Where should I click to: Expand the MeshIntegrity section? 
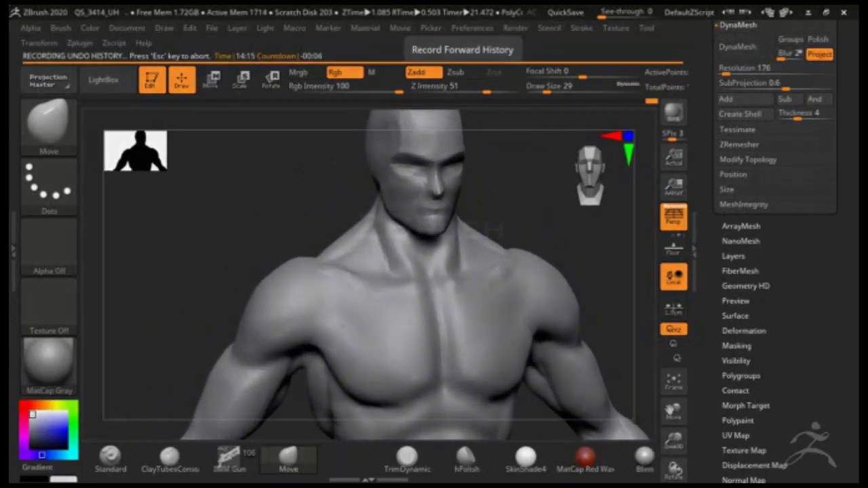(x=744, y=204)
